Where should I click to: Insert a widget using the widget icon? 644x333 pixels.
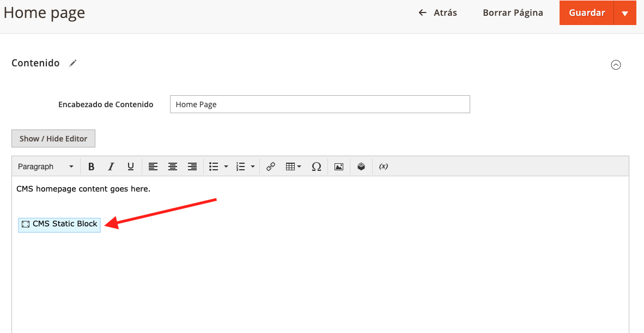[361, 166]
